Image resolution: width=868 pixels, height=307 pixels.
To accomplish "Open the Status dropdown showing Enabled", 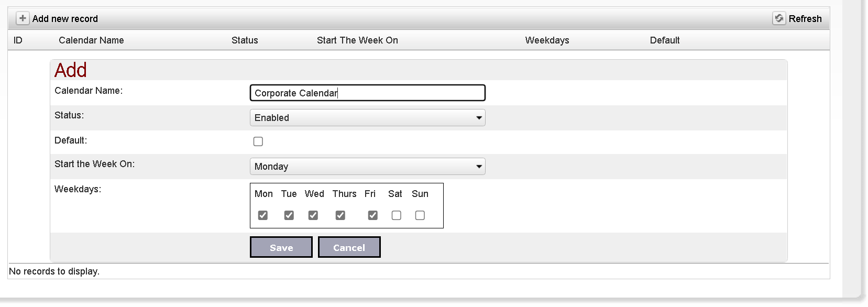I will [x=368, y=118].
